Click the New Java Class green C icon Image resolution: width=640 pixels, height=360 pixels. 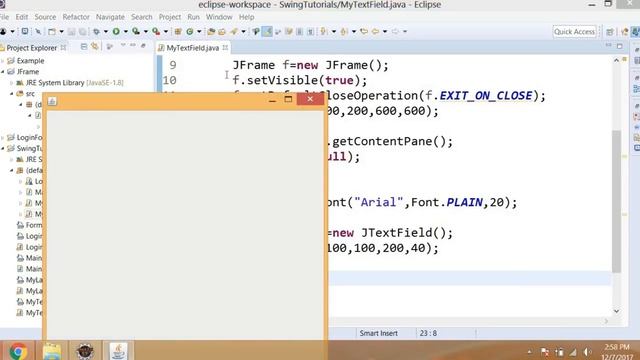point(190,31)
